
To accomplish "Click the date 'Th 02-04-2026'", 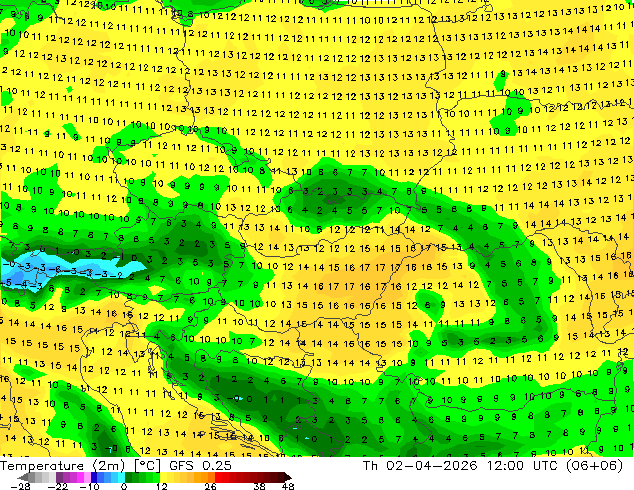I will pos(420,466).
